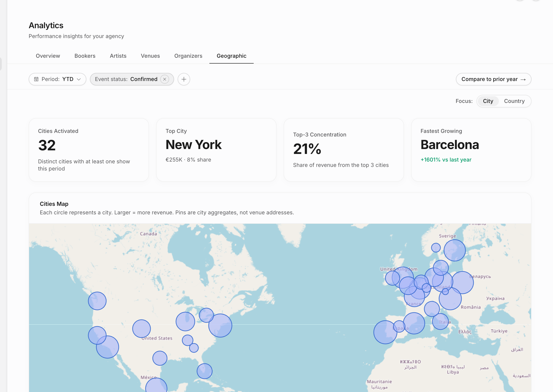
Task: Select the small Madrid-area circle on map
Action: pos(399,326)
